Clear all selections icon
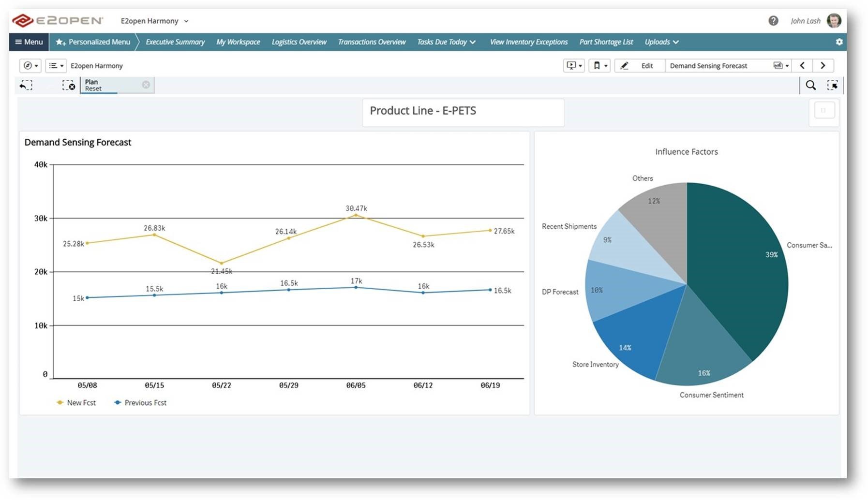The height and width of the screenshot is (500, 868). point(68,86)
